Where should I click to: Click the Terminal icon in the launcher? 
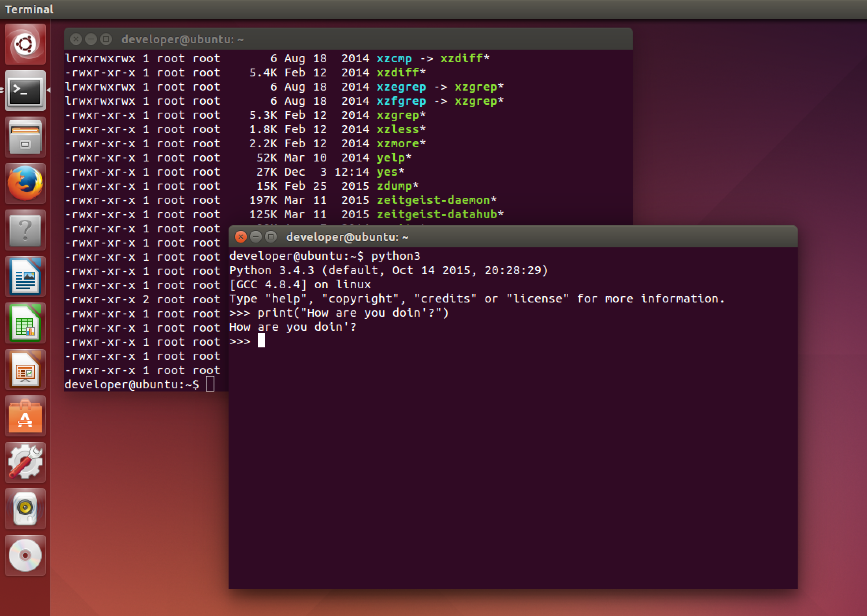25,91
